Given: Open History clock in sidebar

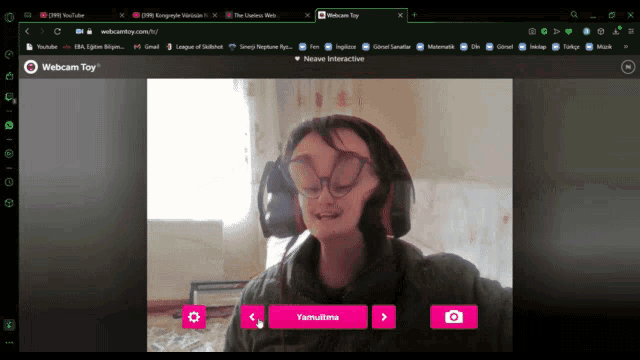Looking at the screenshot, I should click(x=9, y=182).
